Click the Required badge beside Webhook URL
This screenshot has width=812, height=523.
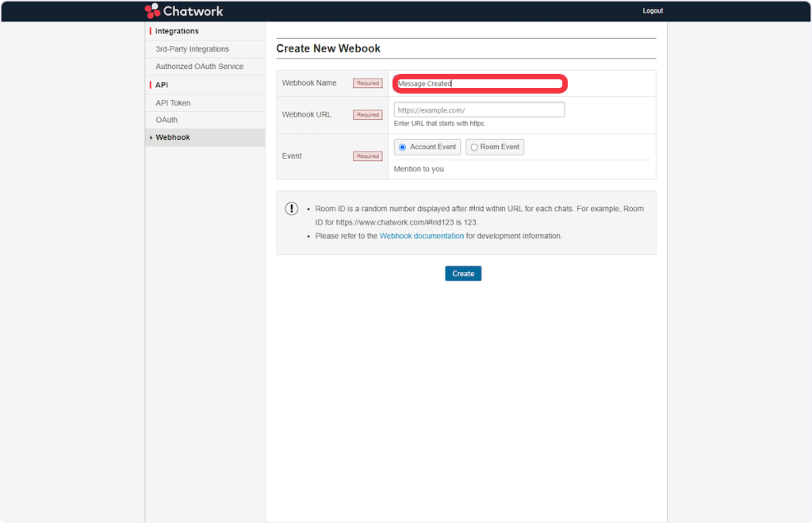[367, 115]
